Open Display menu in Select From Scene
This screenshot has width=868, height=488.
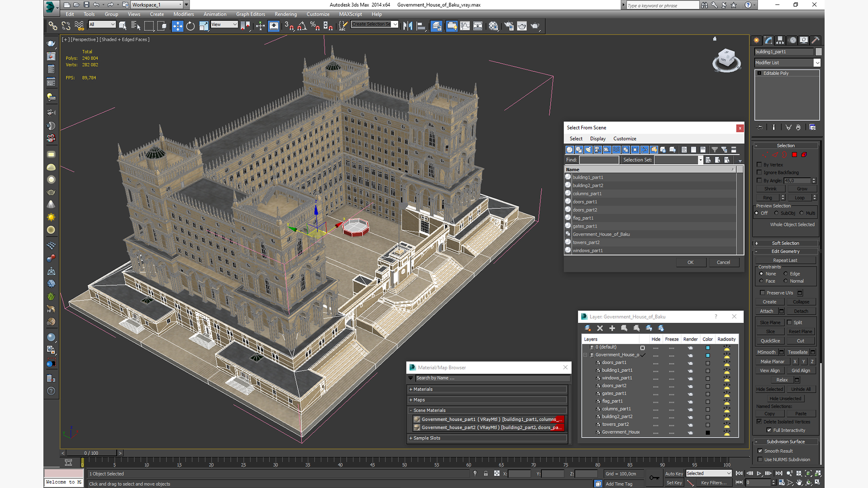[x=598, y=139]
